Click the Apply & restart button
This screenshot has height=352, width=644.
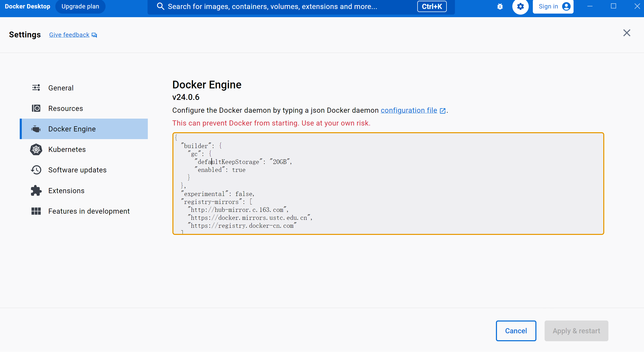(576, 331)
